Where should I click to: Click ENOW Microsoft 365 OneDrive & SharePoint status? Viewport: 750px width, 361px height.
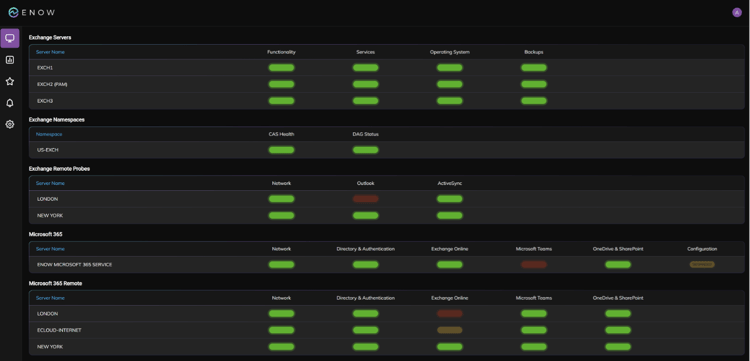pyautogui.click(x=618, y=264)
